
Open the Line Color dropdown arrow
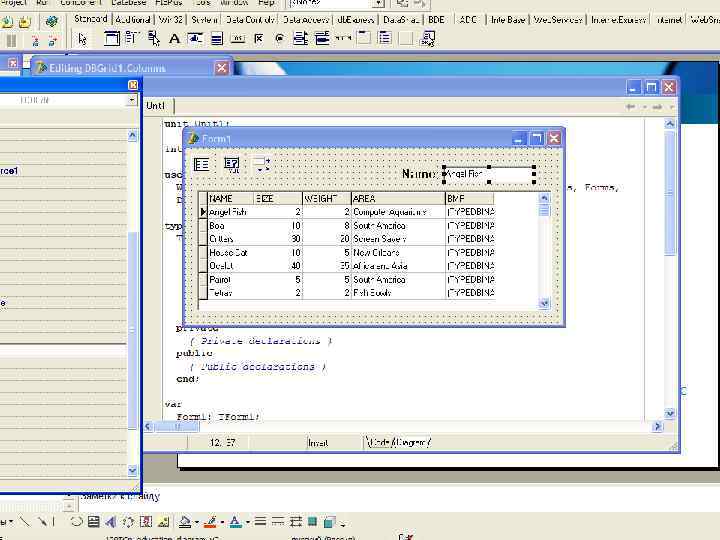tap(222, 523)
